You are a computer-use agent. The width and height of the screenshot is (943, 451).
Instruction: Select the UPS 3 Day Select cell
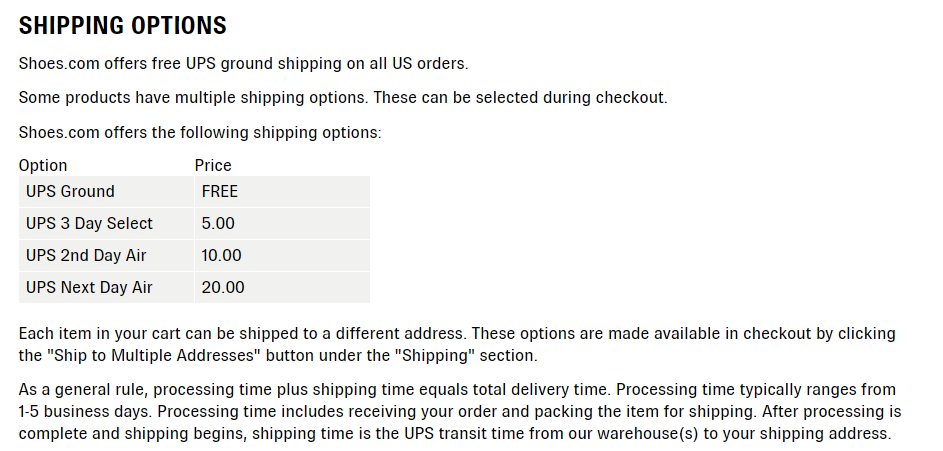coord(106,224)
